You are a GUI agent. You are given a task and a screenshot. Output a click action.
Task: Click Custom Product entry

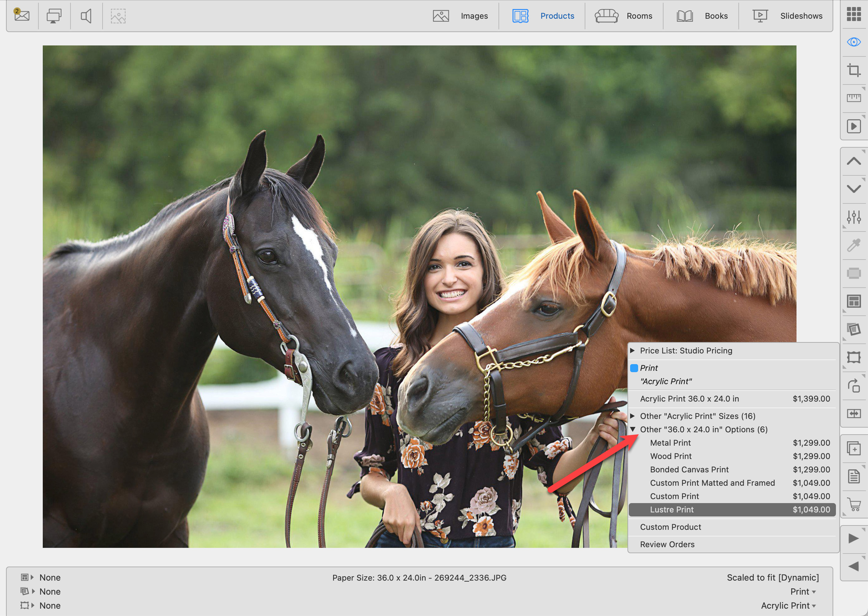[x=670, y=527]
